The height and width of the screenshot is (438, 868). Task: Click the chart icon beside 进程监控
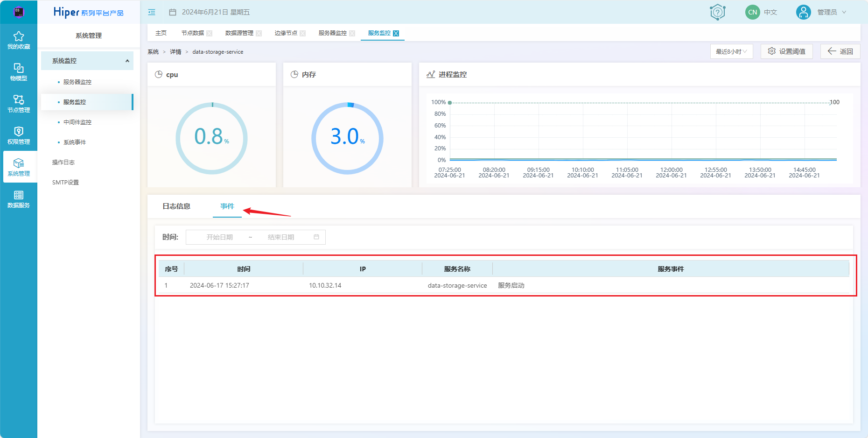(431, 74)
